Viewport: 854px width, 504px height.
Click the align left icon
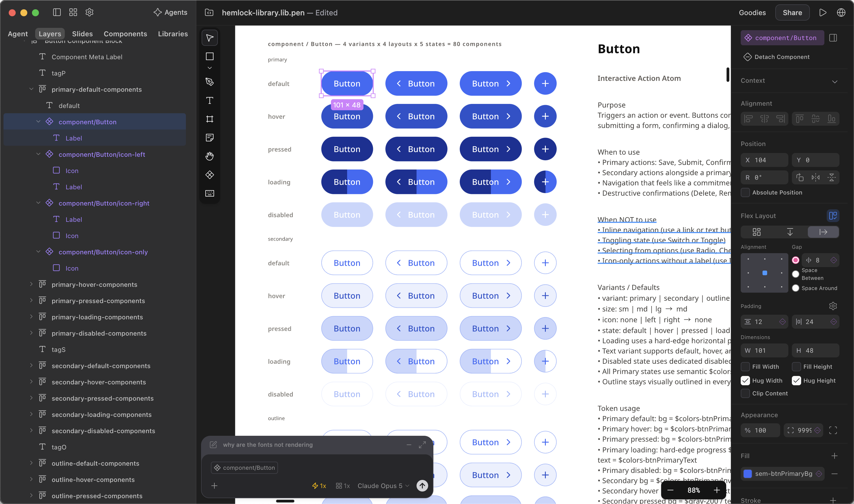click(x=748, y=119)
